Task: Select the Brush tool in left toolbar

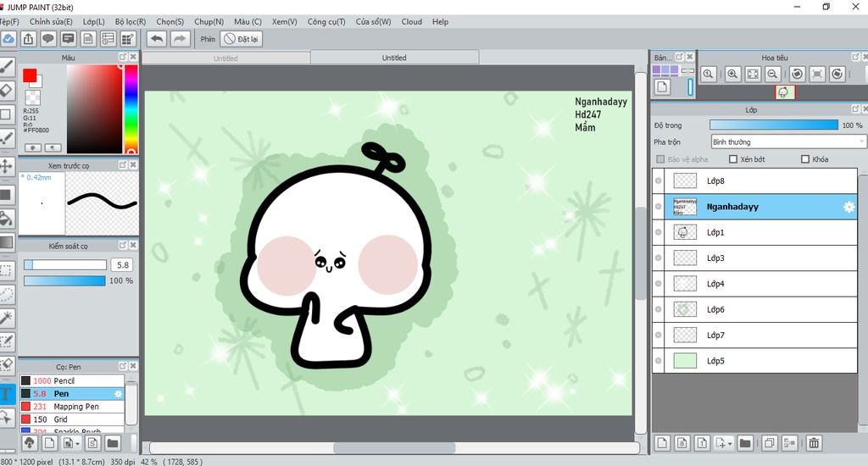Action: (6, 67)
